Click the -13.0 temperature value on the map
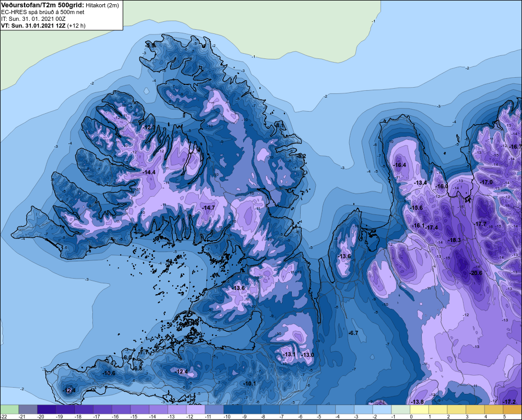The height and width of the screenshot is (420, 522). (x=307, y=355)
